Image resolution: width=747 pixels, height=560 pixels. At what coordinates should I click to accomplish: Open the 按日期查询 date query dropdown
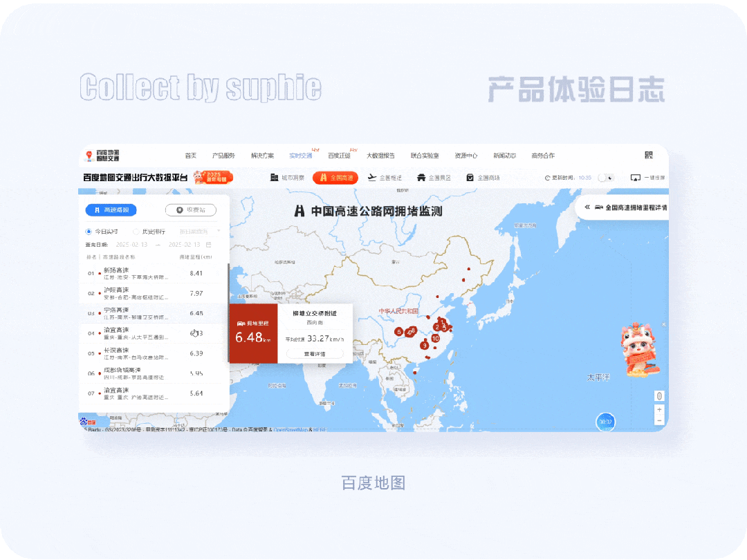click(199, 231)
